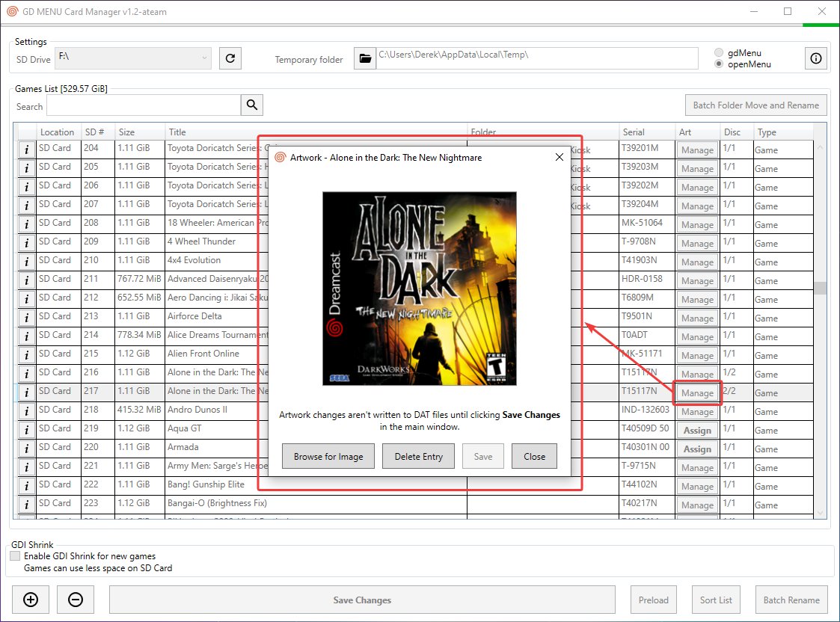Open info for SD # 214 row
840x622 pixels.
(x=27, y=336)
